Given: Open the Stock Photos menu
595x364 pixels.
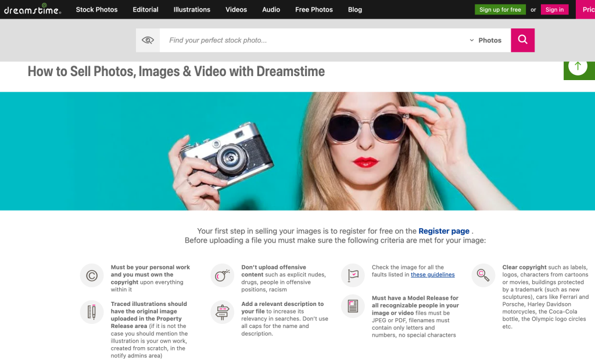Looking at the screenshot, I should coord(96,9).
